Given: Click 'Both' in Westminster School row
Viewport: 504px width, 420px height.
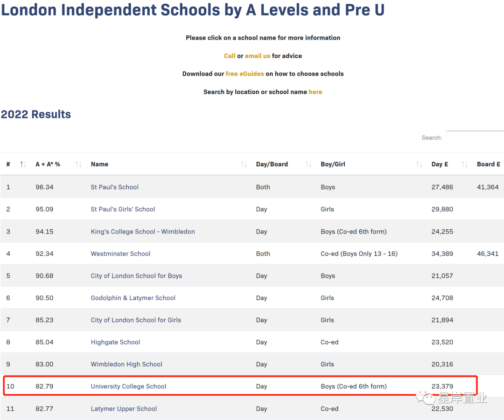Looking at the screenshot, I should pyautogui.click(x=263, y=254).
